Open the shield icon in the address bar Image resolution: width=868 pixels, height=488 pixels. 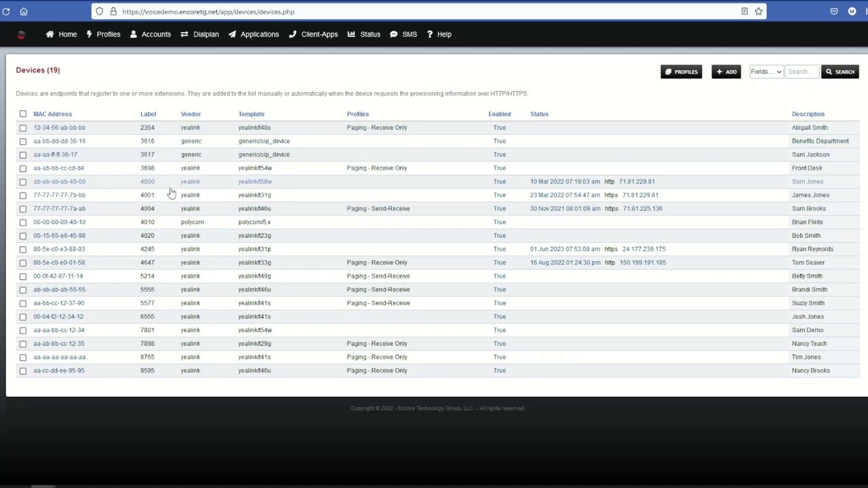[100, 12]
